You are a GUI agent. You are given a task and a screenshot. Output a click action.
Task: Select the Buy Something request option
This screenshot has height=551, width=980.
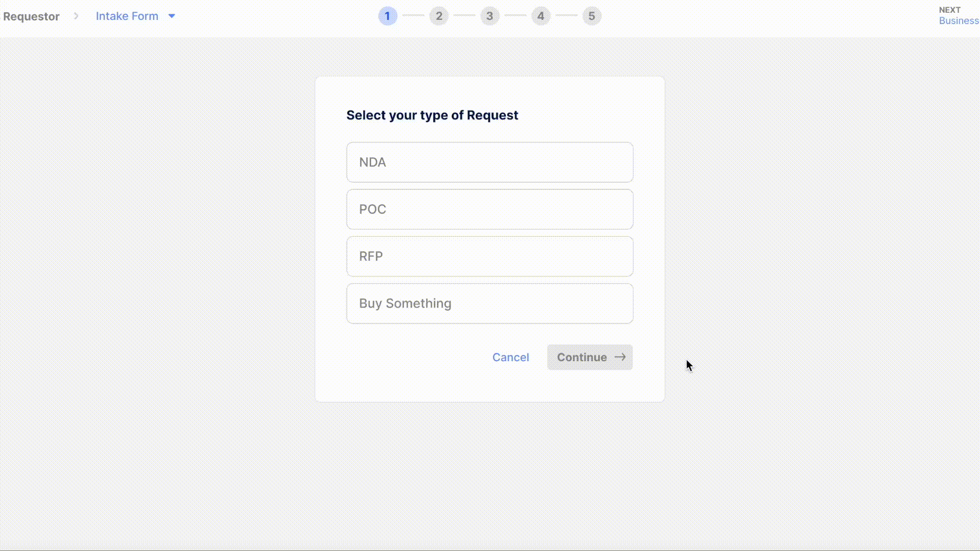(489, 303)
